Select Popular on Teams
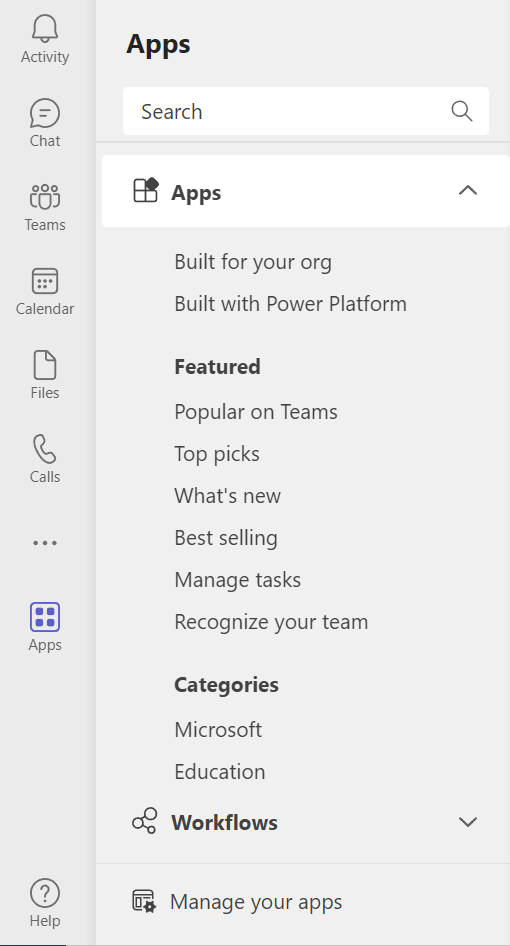 click(x=256, y=412)
